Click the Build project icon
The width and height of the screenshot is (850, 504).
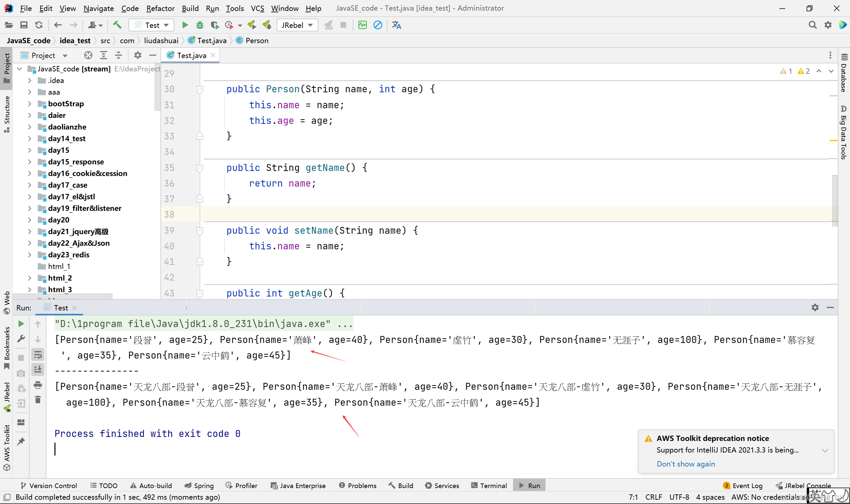pyautogui.click(x=118, y=25)
